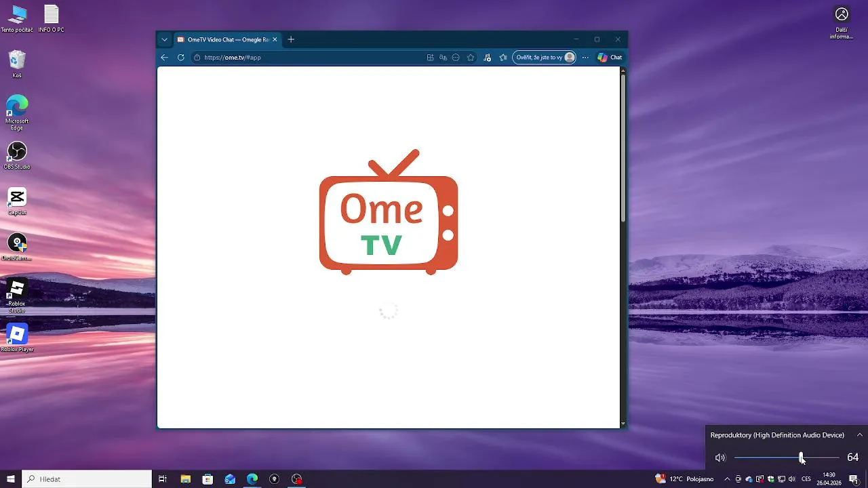Image resolution: width=868 pixels, height=488 pixels.
Task: Open the weather widget showing 12°C Polojasno
Action: tap(684, 479)
